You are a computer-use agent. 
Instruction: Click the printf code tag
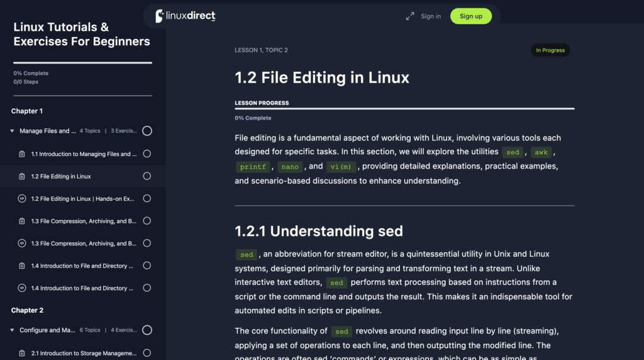(253, 167)
